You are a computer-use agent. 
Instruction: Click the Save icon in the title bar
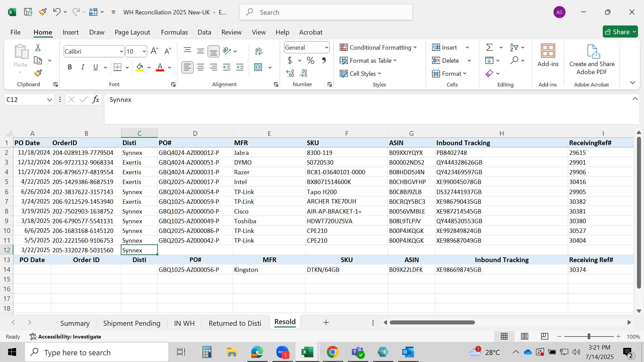(28, 12)
